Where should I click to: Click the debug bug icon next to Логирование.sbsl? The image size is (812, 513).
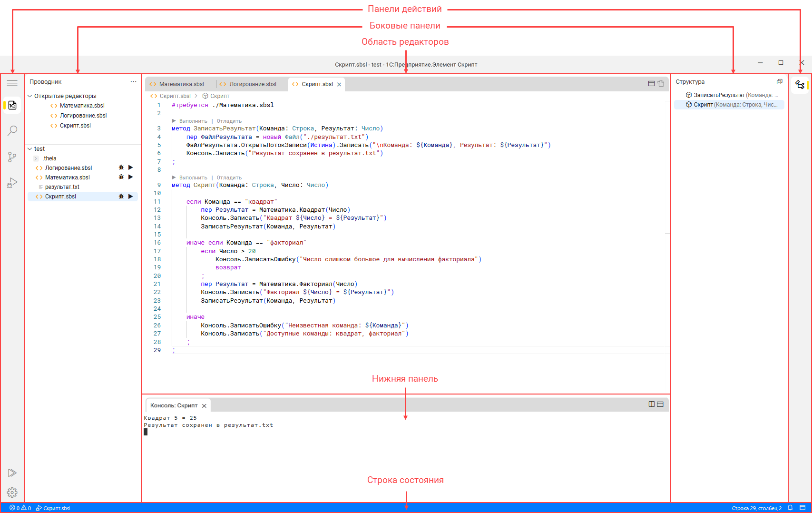121,168
